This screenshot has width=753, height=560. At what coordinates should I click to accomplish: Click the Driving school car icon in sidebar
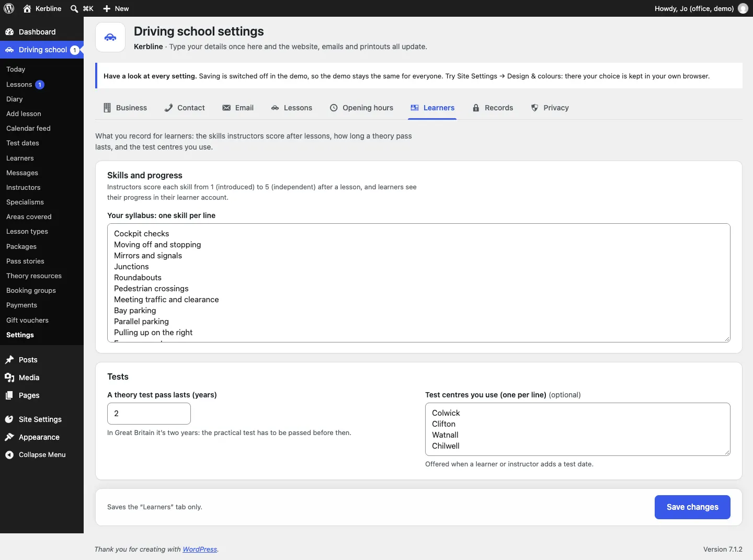[9, 50]
